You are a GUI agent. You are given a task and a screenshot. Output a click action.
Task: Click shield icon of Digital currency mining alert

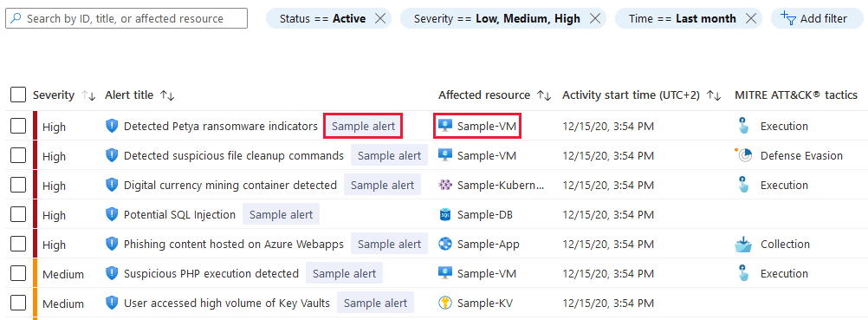tap(112, 185)
